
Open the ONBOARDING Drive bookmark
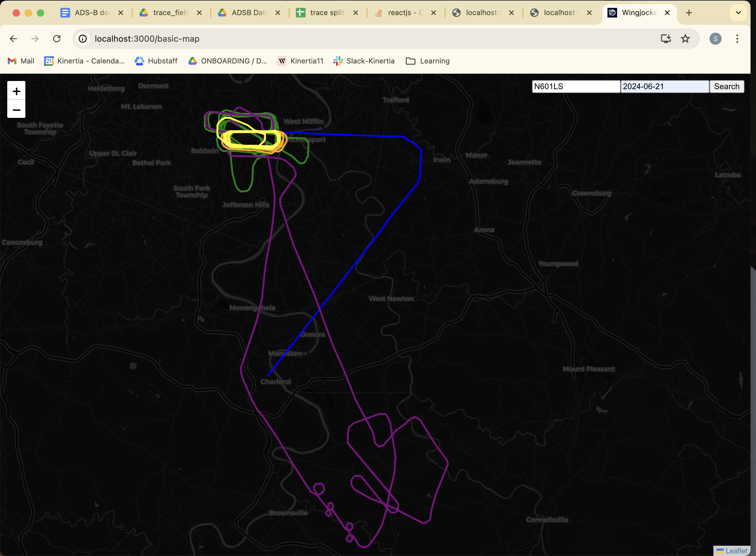[228, 61]
